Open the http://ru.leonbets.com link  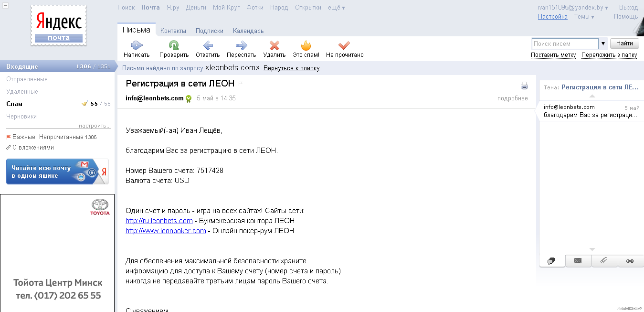click(159, 221)
